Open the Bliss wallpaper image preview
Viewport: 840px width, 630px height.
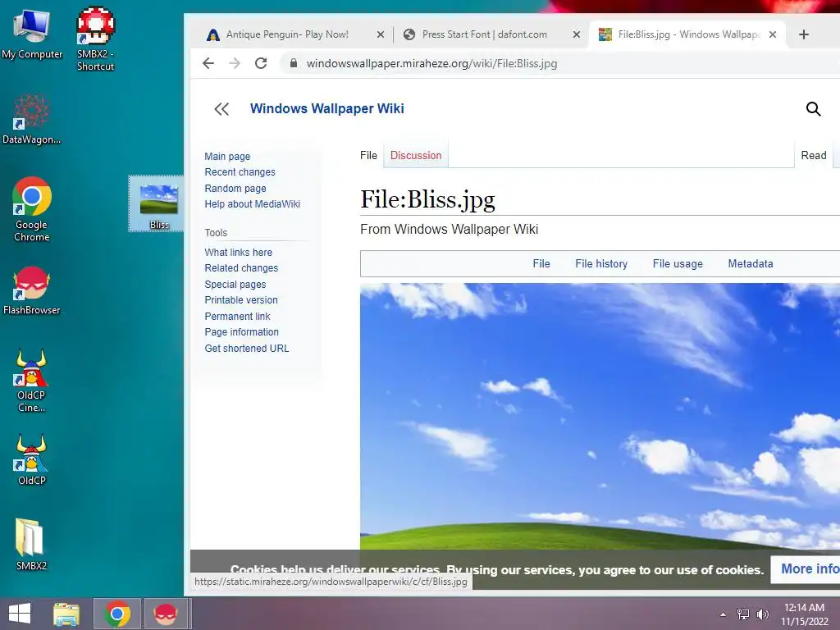[600, 416]
